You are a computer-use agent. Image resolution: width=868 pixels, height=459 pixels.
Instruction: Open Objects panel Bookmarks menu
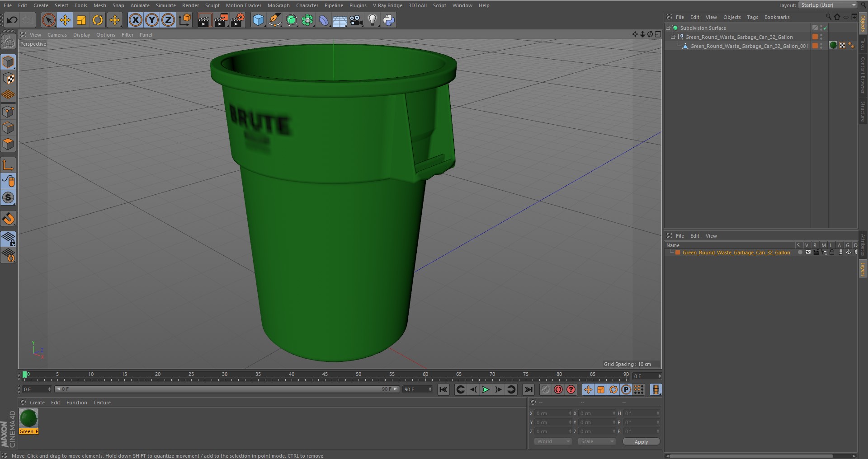tap(777, 17)
